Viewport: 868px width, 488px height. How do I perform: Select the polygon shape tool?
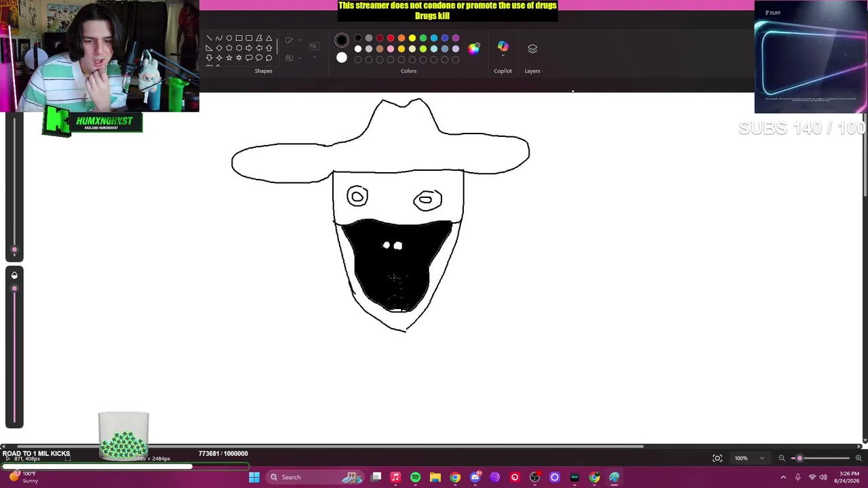pyautogui.click(x=259, y=38)
